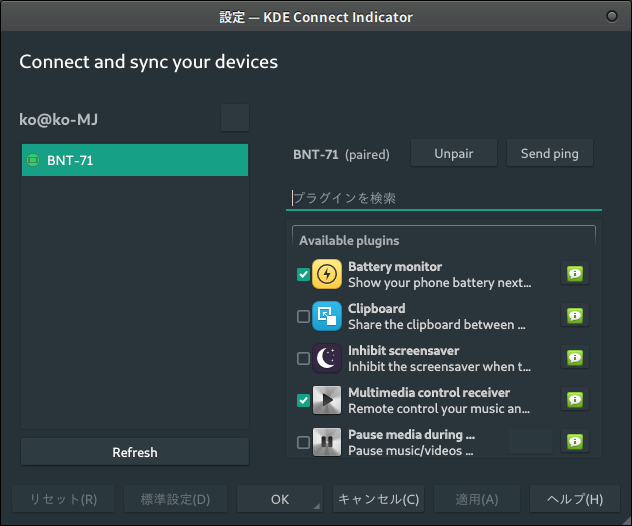632x526 pixels.
Task: Click the Unpair button
Action: (454, 153)
